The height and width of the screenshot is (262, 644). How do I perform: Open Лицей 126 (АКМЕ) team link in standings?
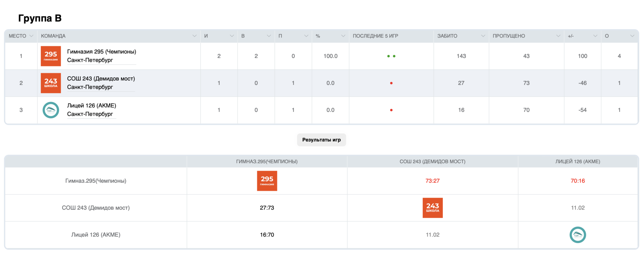pyautogui.click(x=92, y=105)
